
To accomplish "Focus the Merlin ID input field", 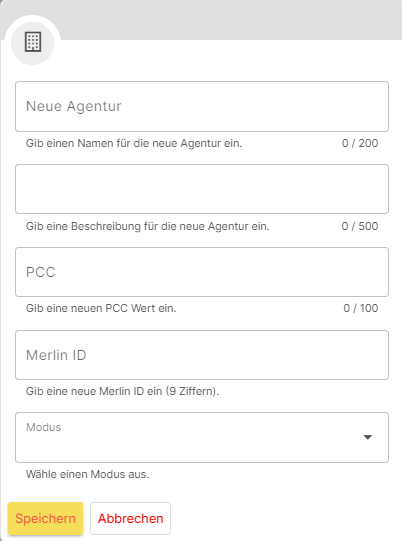I will (x=202, y=355).
